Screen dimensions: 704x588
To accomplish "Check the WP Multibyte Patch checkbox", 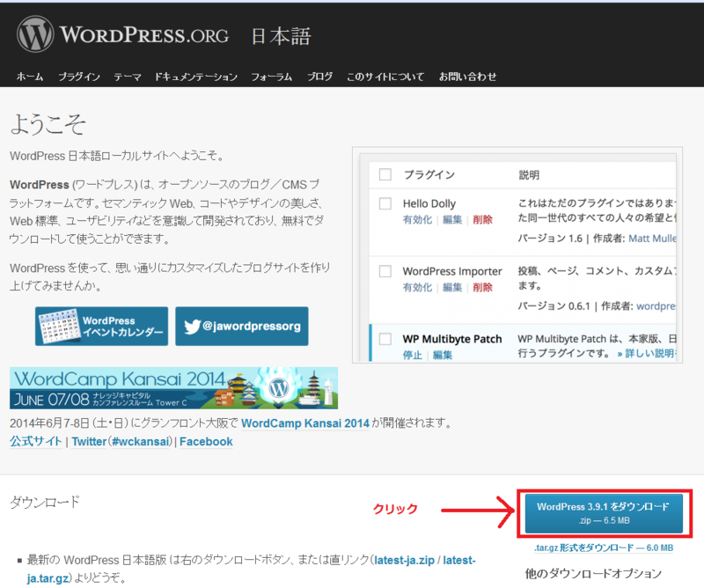I will click(x=385, y=338).
